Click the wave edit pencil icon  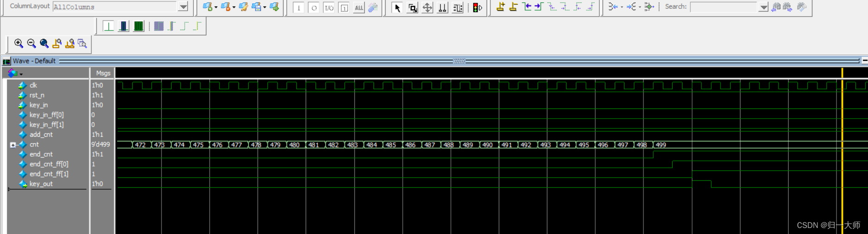tap(243, 7)
